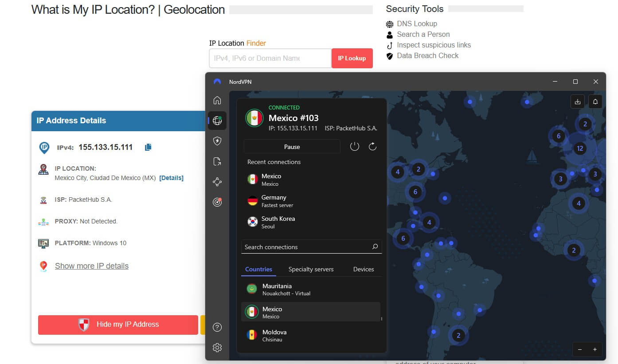Click the map cluster labeled 12

point(579,149)
